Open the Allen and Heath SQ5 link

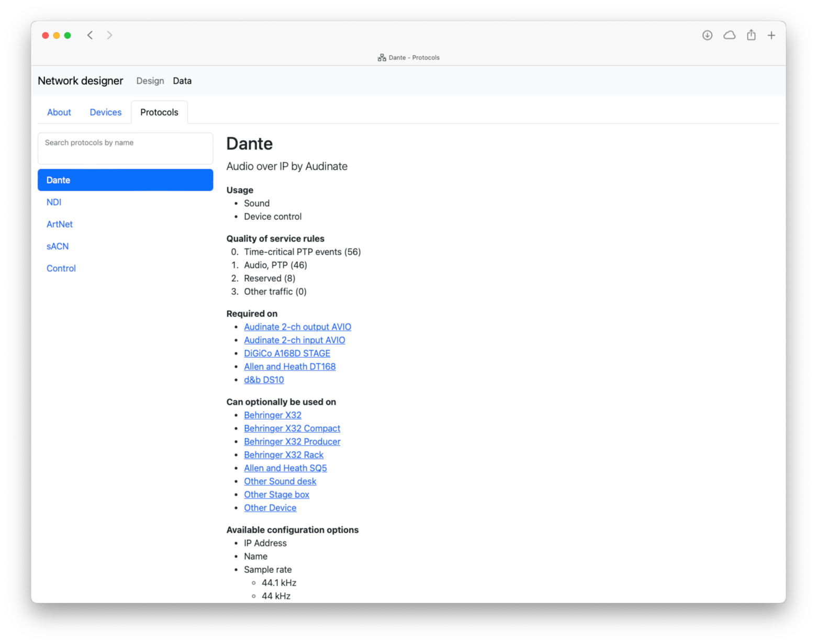tap(285, 468)
